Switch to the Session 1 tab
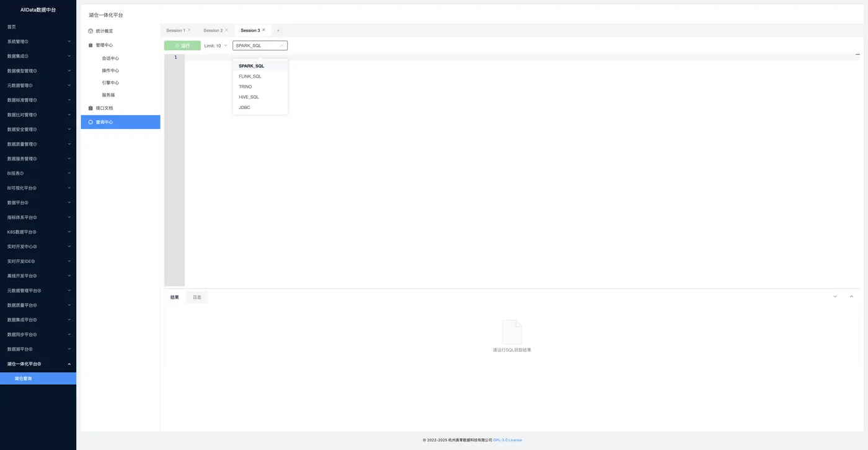This screenshot has height=450, width=868. (x=175, y=30)
